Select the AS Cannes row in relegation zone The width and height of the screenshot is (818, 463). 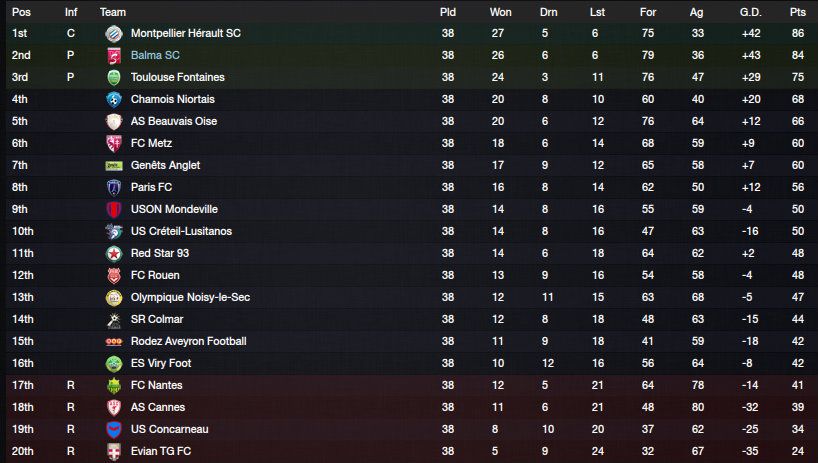coord(409,407)
